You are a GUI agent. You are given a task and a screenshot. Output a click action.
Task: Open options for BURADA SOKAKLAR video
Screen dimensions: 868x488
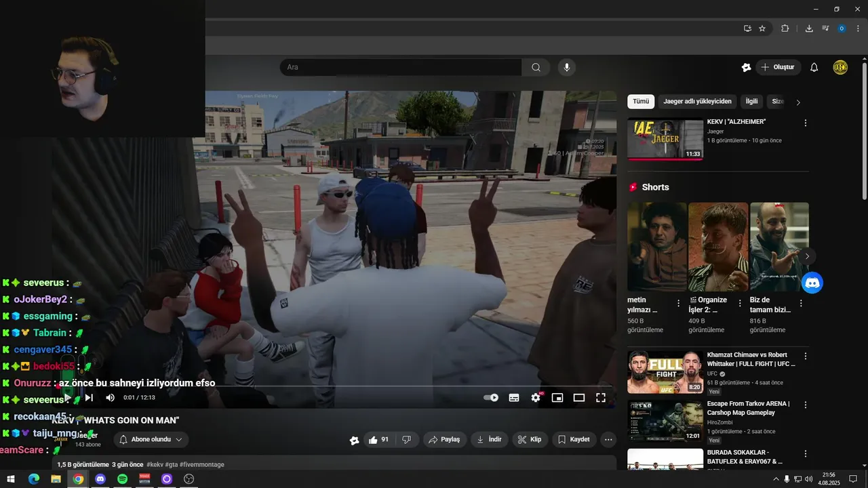tap(806, 453)
